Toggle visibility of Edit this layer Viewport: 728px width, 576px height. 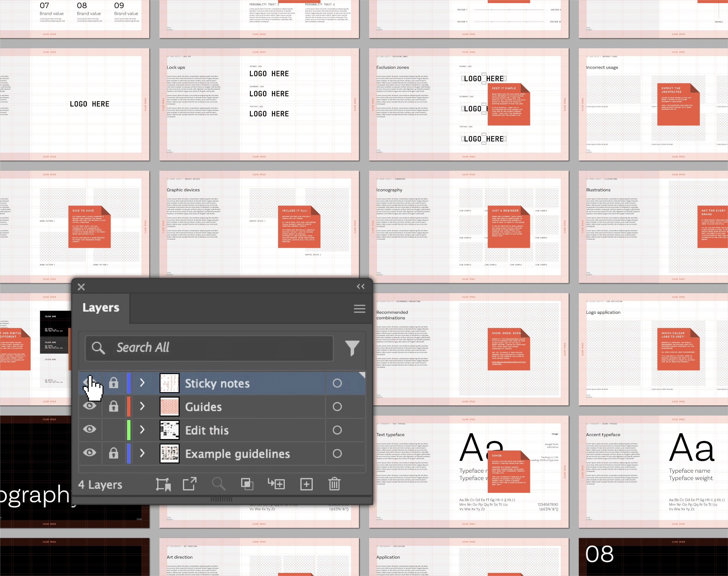pos(89,429)
